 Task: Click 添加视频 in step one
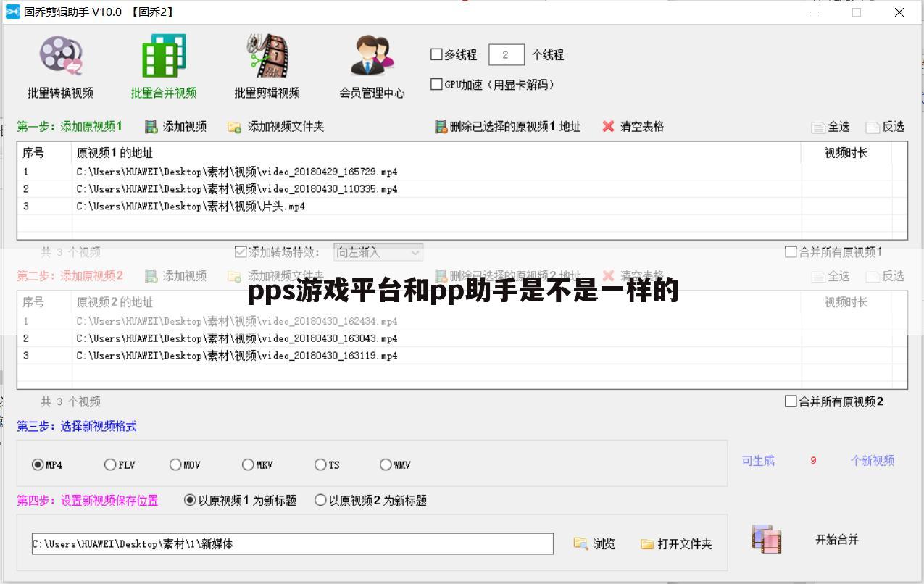(x=176, y=127)
